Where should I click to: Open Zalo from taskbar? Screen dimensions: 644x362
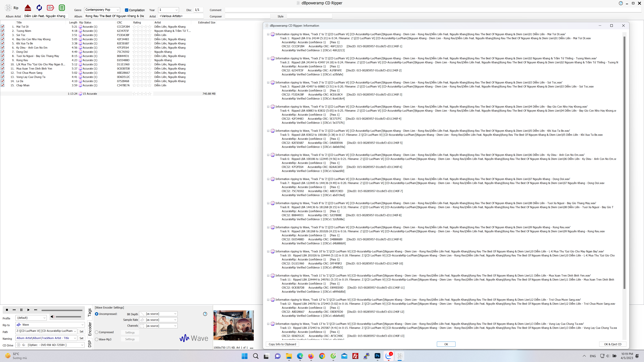(389, 356)
